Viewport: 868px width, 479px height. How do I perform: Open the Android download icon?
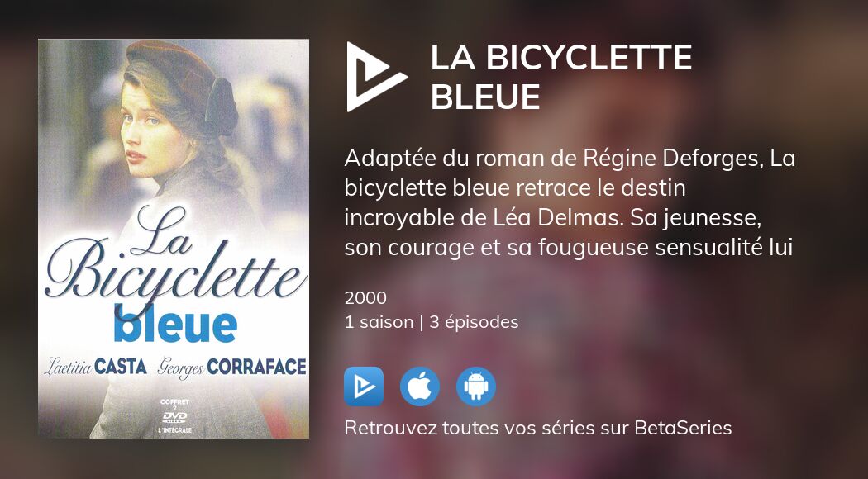476,387
